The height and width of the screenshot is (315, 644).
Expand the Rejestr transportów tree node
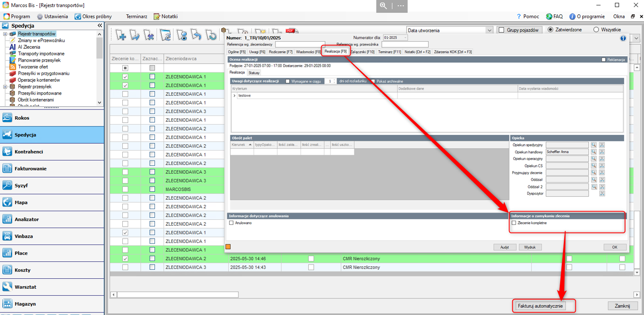(x=5, y=34)
